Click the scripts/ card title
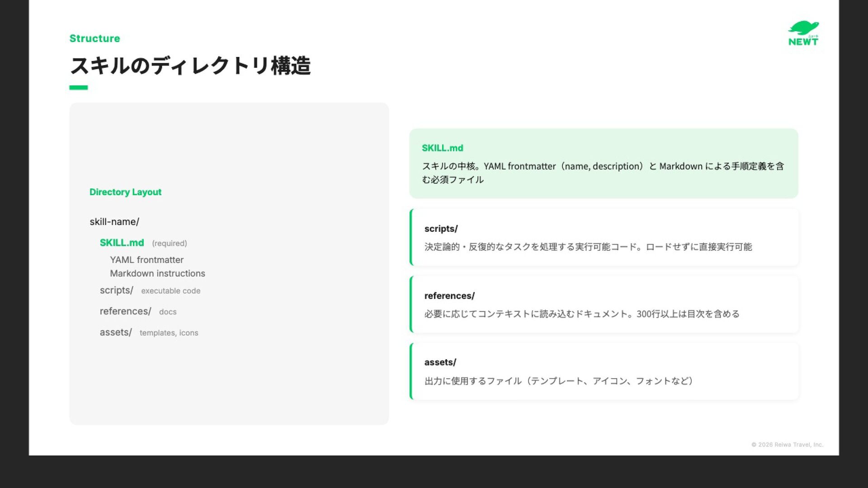 coord(441,229)
